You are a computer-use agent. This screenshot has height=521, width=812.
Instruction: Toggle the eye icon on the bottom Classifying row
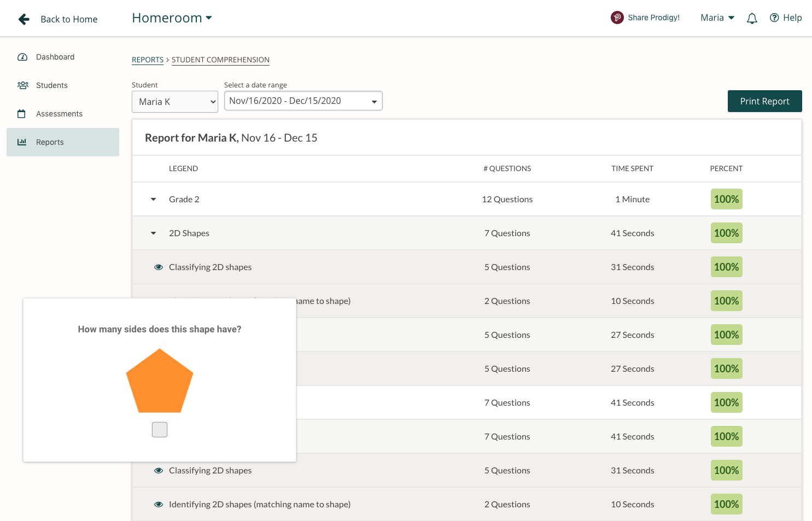[x=159, y=470]
